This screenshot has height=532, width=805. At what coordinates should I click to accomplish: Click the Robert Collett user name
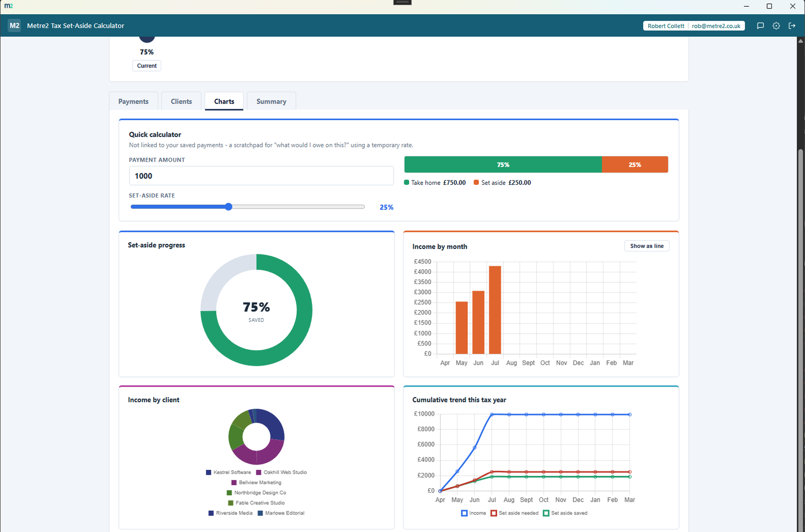click(x=666, y=26)
